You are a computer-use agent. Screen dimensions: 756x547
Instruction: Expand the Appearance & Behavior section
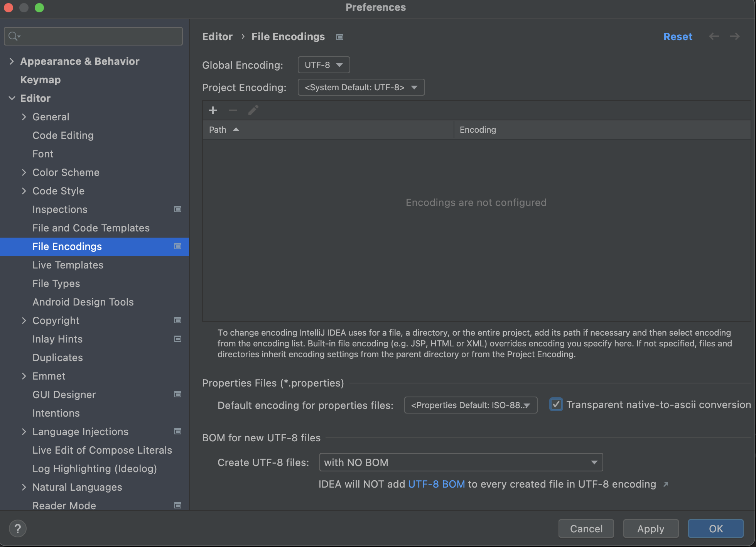pyautogui.click(x=12, y=61)
